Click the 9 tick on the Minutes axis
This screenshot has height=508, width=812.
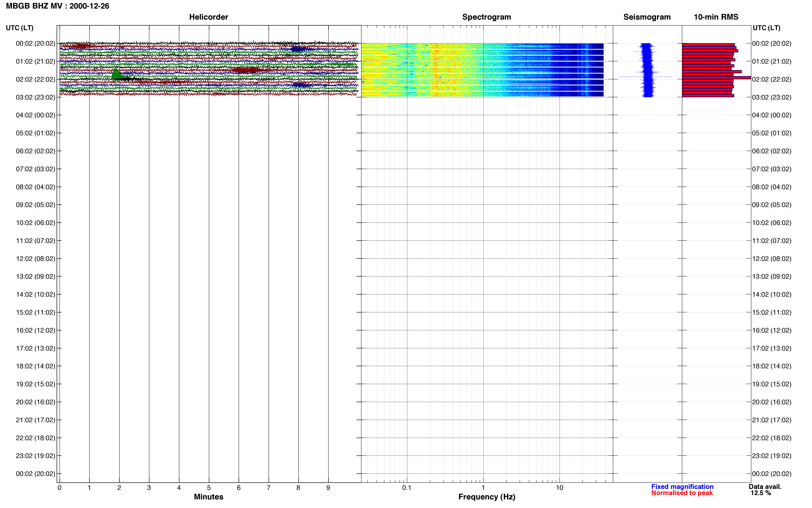(328, 487)
